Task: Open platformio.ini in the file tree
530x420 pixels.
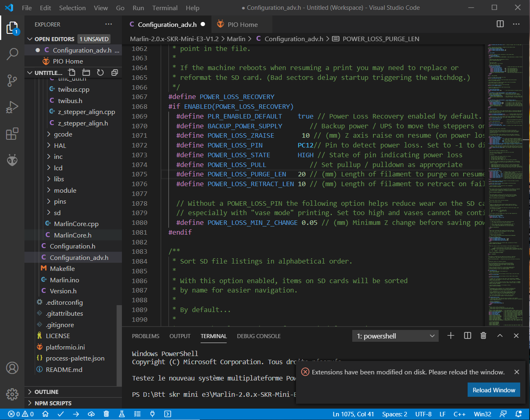Action: click(65, 347)
